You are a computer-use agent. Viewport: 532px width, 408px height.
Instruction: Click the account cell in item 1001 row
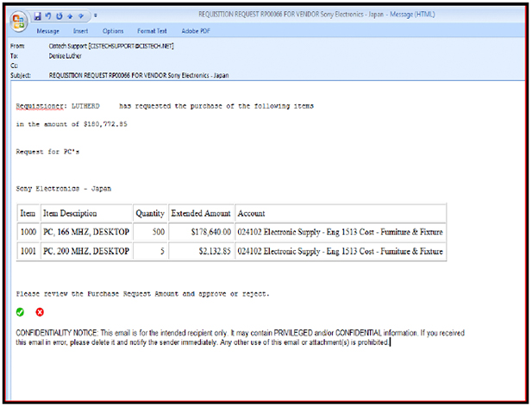coord(341,251)
